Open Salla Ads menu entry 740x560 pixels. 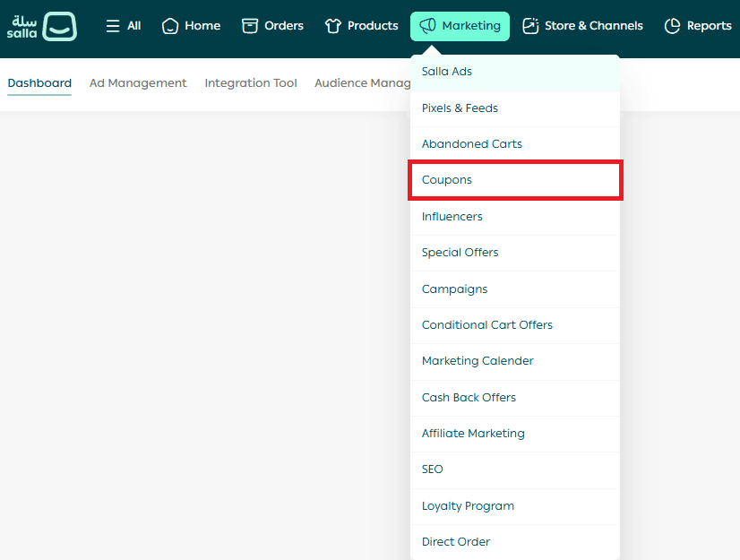[x=447, y=72]
